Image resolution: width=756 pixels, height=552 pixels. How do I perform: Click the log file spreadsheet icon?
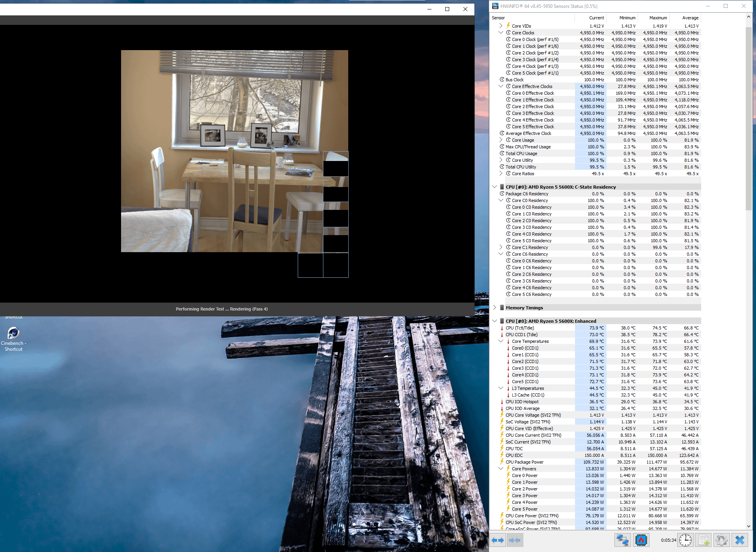pyautogui.click(x=704, y=540)
